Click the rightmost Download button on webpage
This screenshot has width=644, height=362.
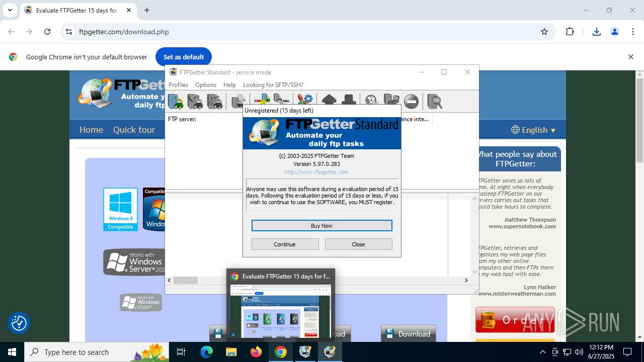click(409, 334)
